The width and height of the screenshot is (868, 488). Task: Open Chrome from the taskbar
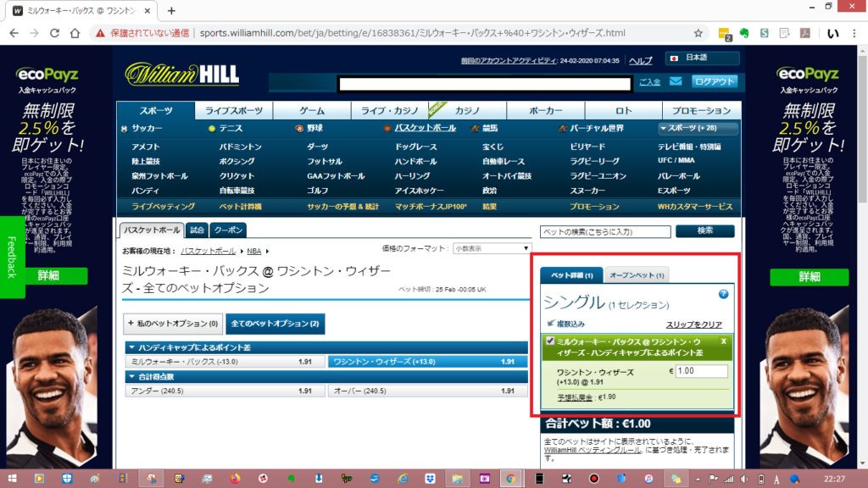(510, 479)
